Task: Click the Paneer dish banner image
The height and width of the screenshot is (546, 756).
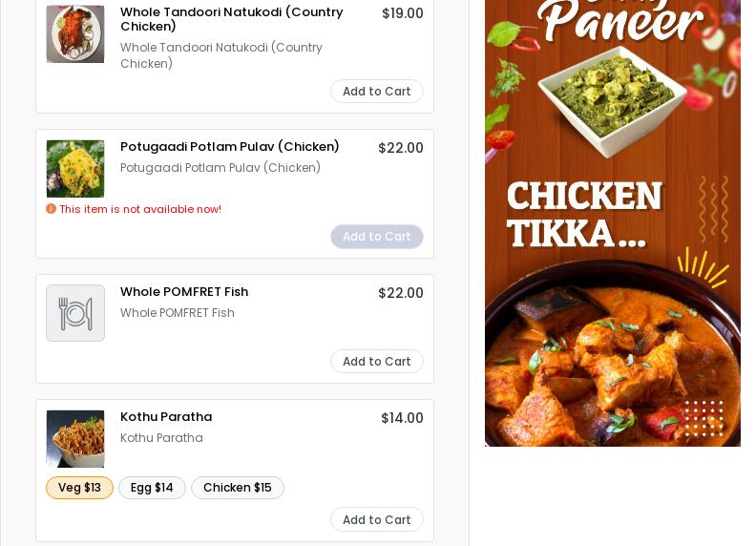Action: [611, 100]
